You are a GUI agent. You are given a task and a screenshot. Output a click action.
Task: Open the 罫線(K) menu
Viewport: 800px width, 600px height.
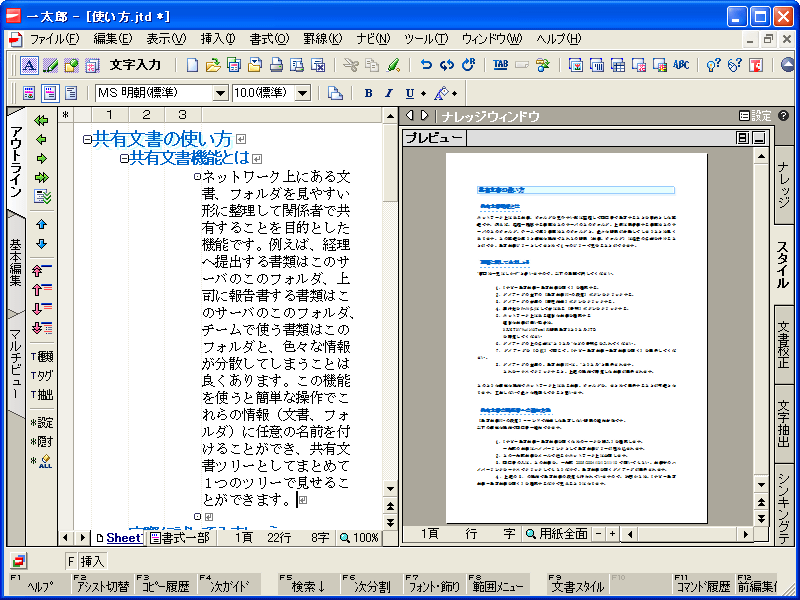coord(322,39)
